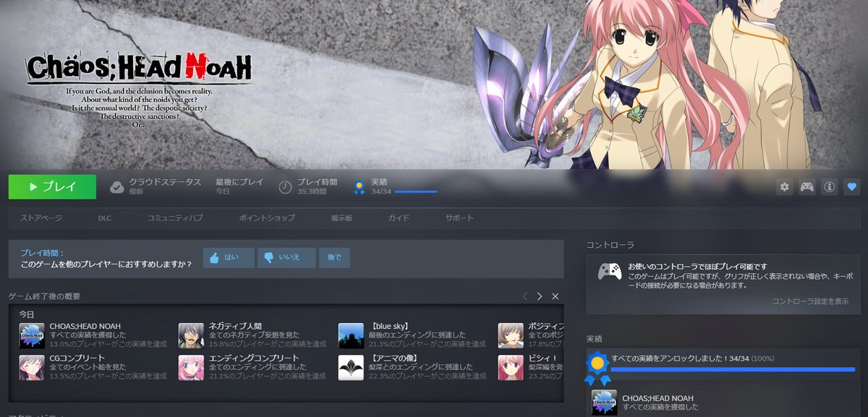Click the 【アニマの像】 achievement title
The image size is (868, 417).
coord(394,358)
